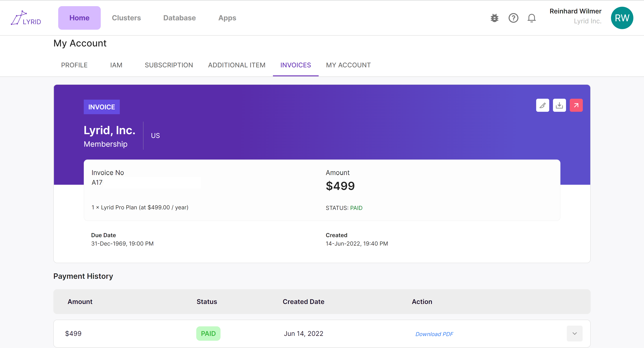Click the Download PDF link
The height and width of the screenshot is (348, 644).
434,334
